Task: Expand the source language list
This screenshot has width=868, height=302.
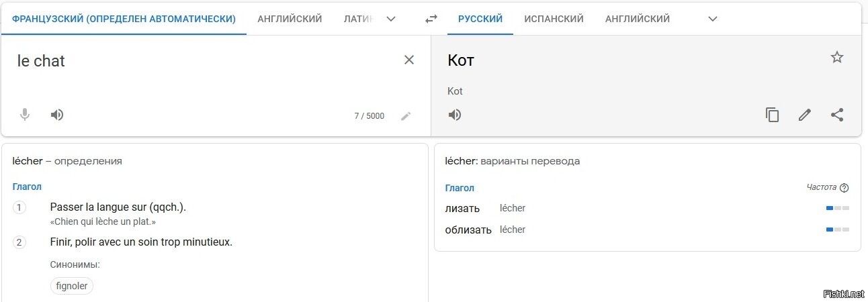Action: pyautogui.click(x=390, y=19)
